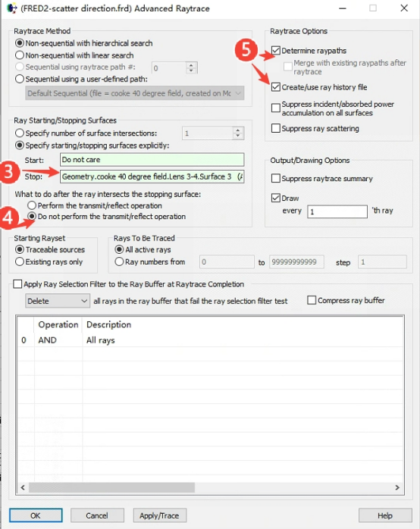
Task: Minimize the Advanced Raytrace window
Action: [343, 8]
